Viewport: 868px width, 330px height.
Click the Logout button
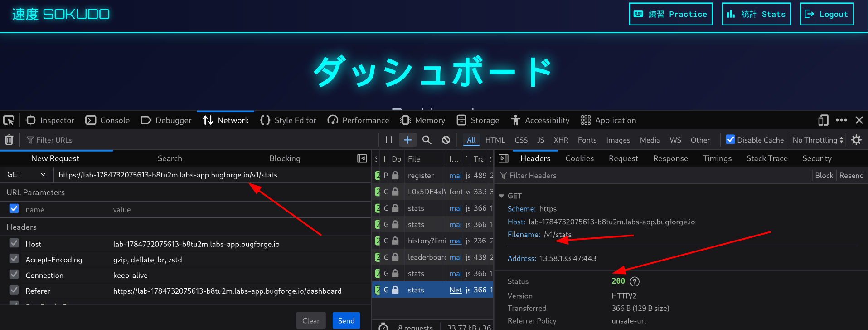coord(827,14)
